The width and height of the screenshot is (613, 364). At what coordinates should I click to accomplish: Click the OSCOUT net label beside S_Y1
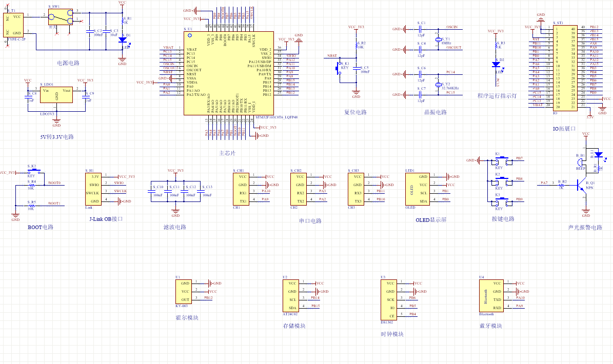(x=454, y=47)
